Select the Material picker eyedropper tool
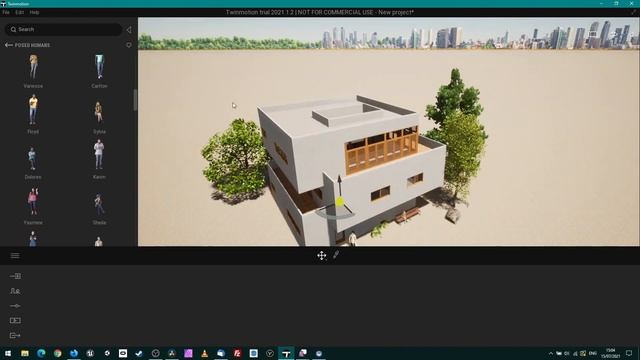 (x=336, y=255)
